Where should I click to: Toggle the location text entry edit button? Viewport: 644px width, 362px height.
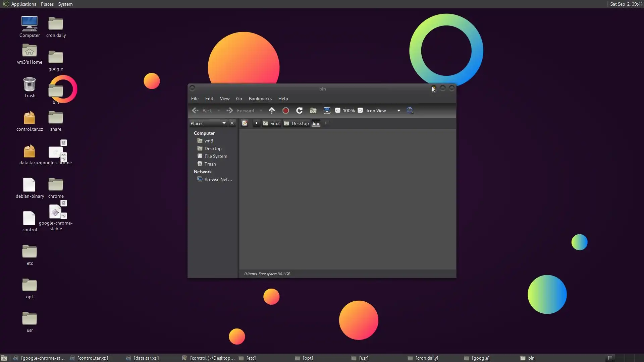[245, 123]
